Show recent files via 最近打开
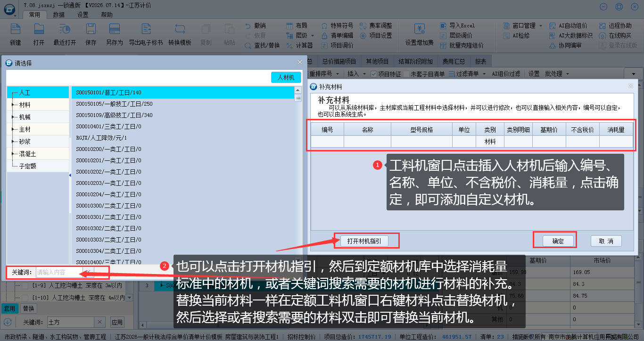Image resolution: width=644 pixels, height=341 pixels. [x=65, y=34]
